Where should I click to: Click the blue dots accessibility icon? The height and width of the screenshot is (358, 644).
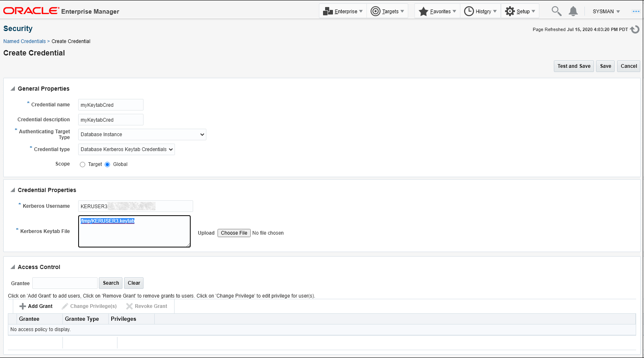pos(636,12)
